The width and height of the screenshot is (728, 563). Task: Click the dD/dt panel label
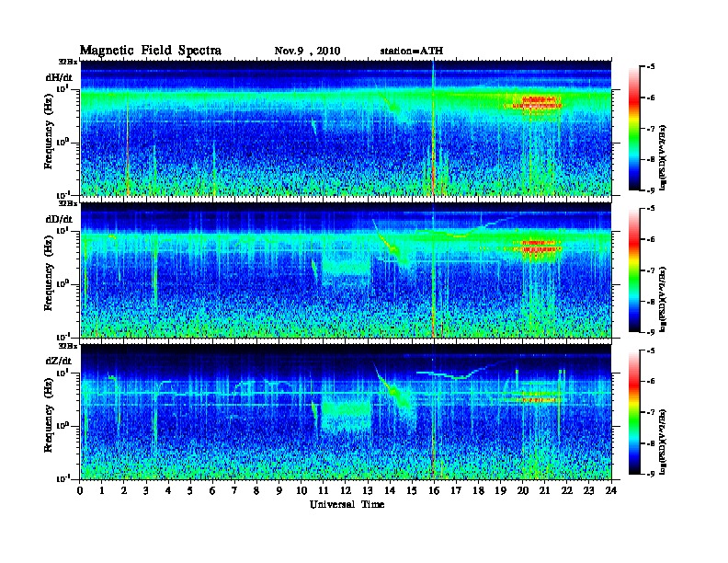point(59,219)
